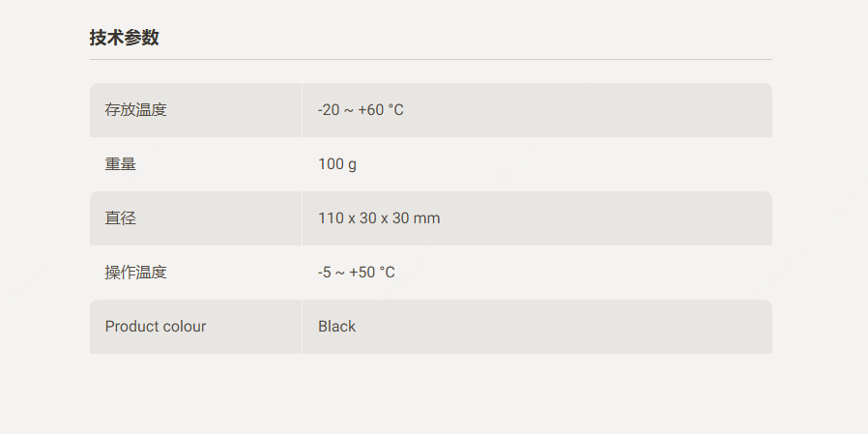
Task: Click the "110" number in the 直径 row
Action: (x=331, y=218)
